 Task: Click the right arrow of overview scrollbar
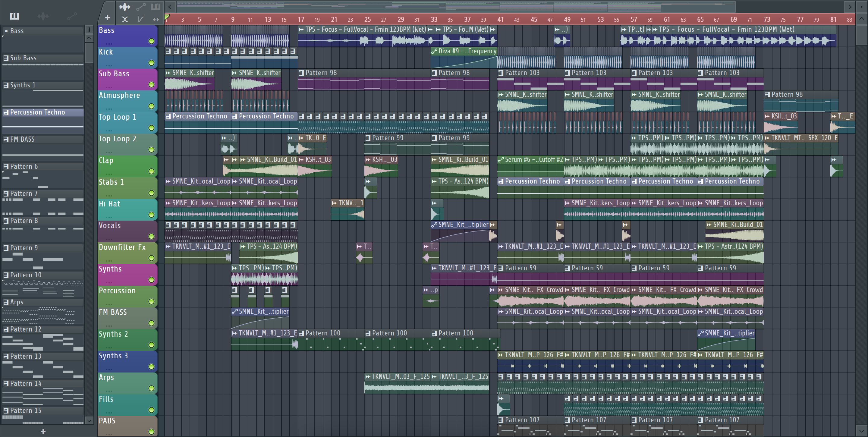click(x=850, y=6)
